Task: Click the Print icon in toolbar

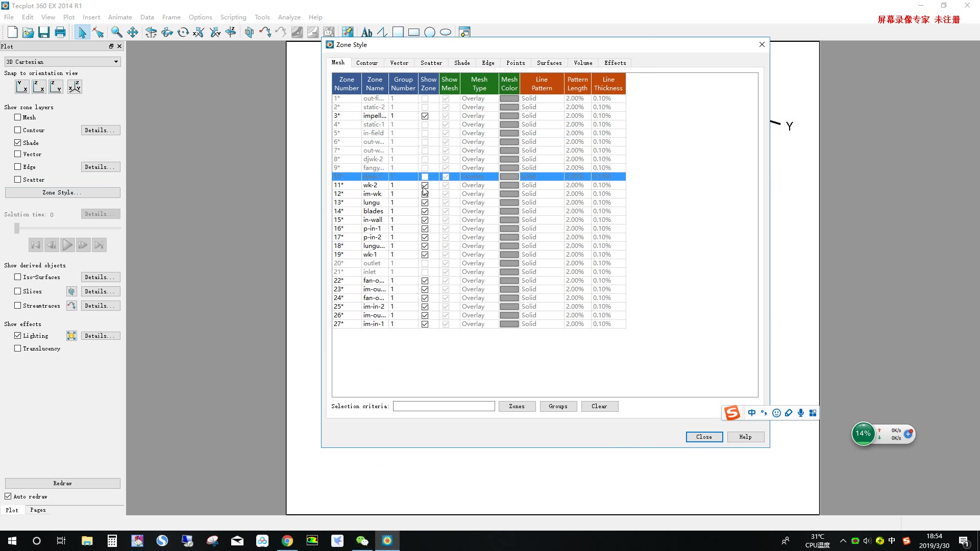Action: (60, 33)
